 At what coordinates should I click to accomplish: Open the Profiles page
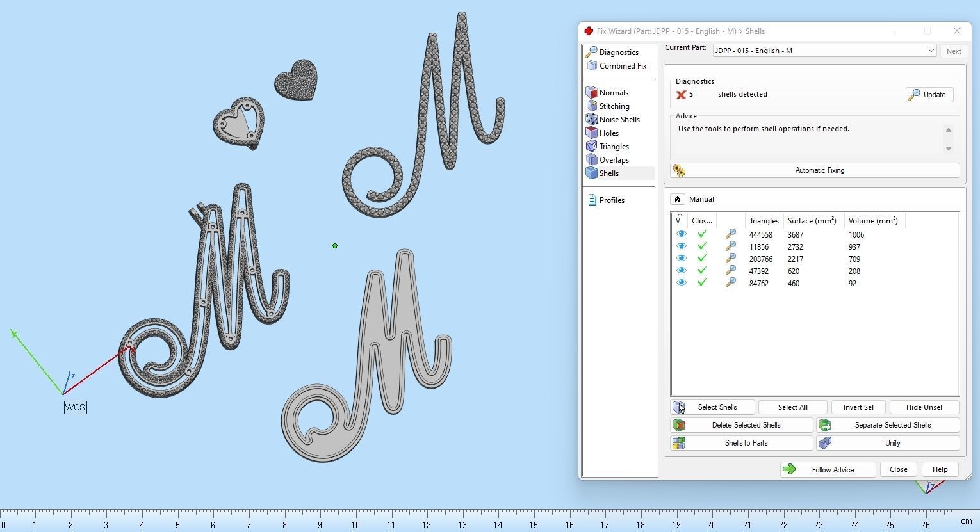[x=605, y=200]
